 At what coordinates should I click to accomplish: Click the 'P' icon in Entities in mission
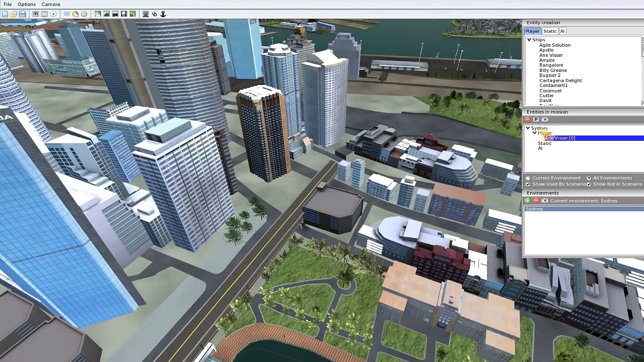(x=536, y=120)
